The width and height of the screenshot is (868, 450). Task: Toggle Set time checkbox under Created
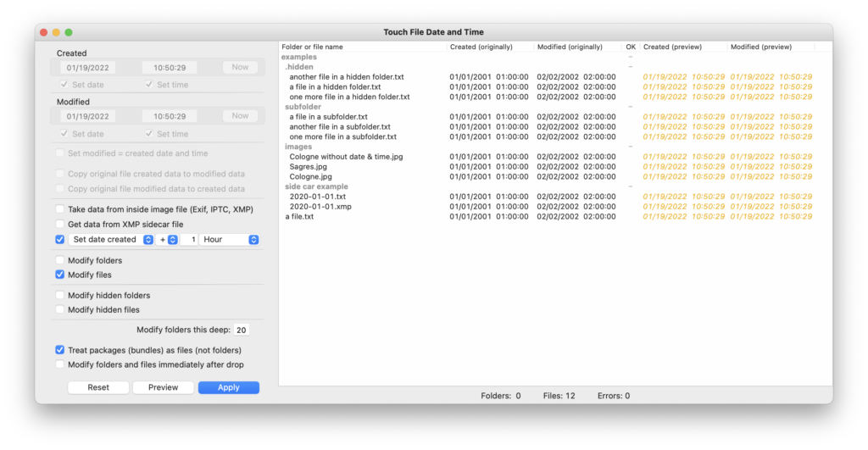tap(149, 84)
